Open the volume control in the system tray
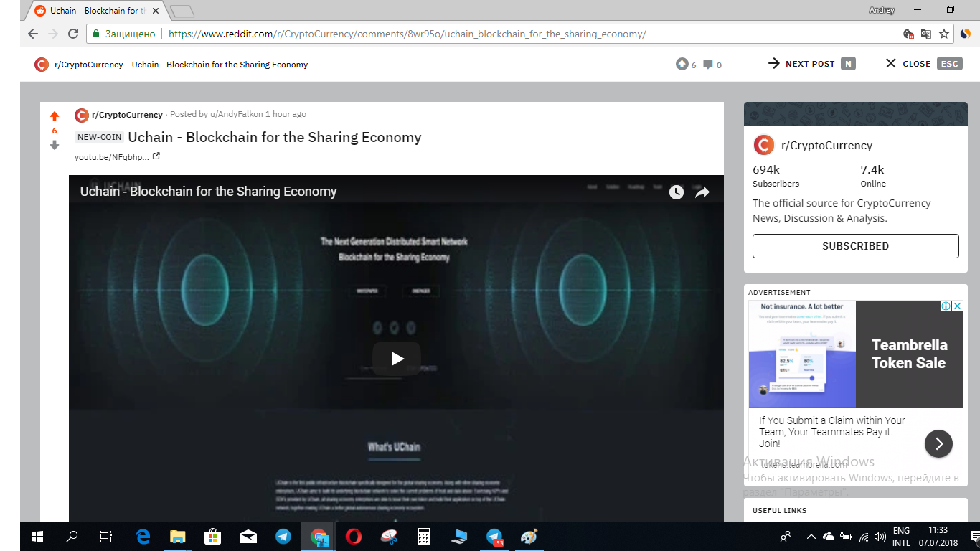The height and width of the screenshot is (551, 980). point(880,537)
